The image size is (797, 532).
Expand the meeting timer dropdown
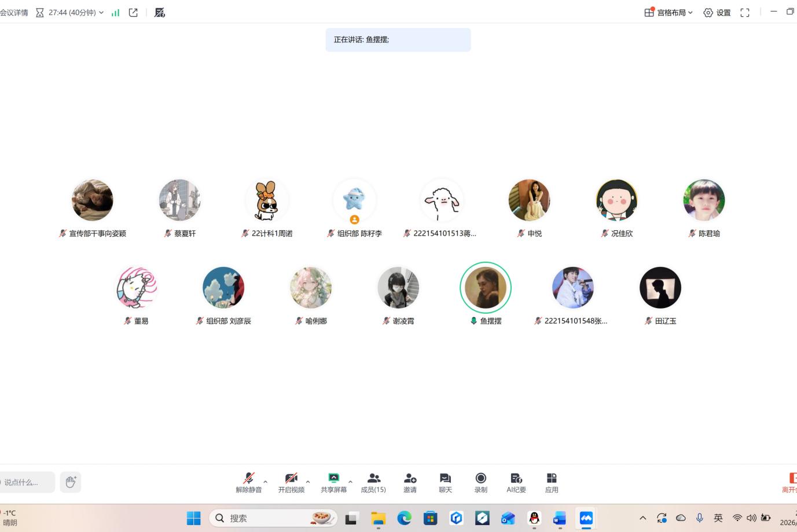click(x=101, y=12)
